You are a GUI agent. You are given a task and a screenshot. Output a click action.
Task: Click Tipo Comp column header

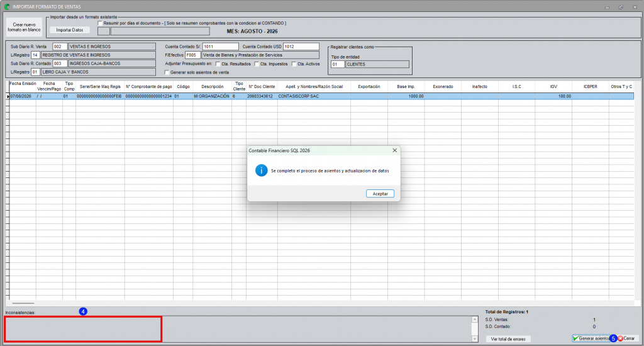[x=69, y=86]
